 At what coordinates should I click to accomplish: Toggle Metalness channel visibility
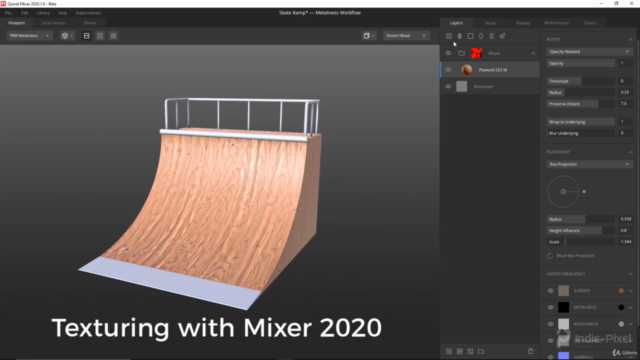coord(551,307)
